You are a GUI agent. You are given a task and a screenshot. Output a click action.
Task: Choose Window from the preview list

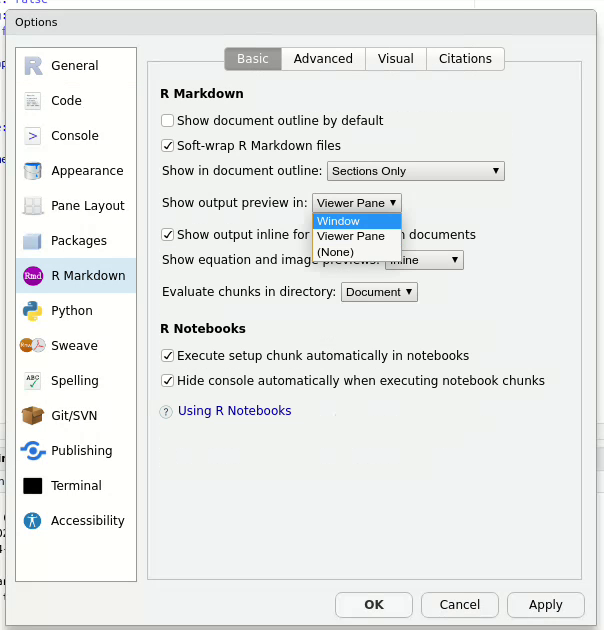click(x=357, y=221)
